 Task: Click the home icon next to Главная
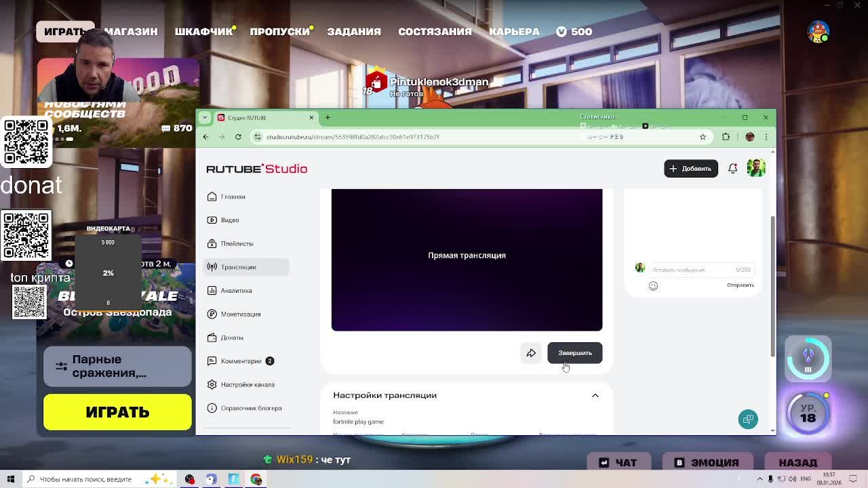pyautogui.click(x=212, y=197)
